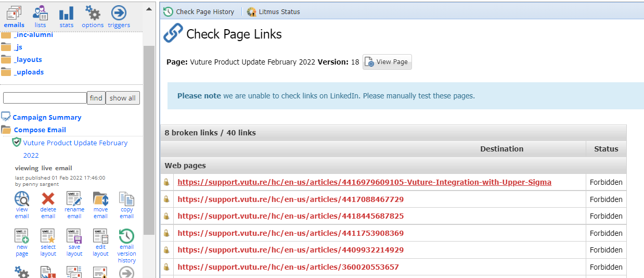The image size is (644, 278).
Task: Click the save layout icon
Action: coord(74,236)
